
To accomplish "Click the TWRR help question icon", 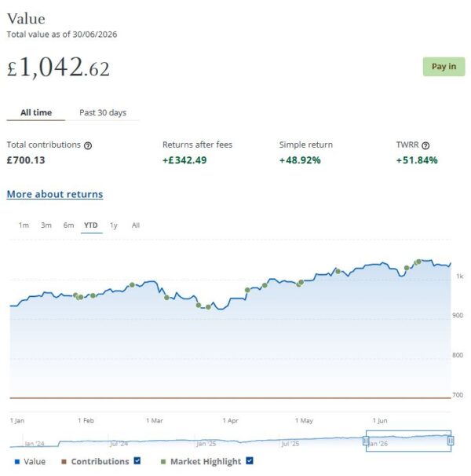I will point(425,146).
